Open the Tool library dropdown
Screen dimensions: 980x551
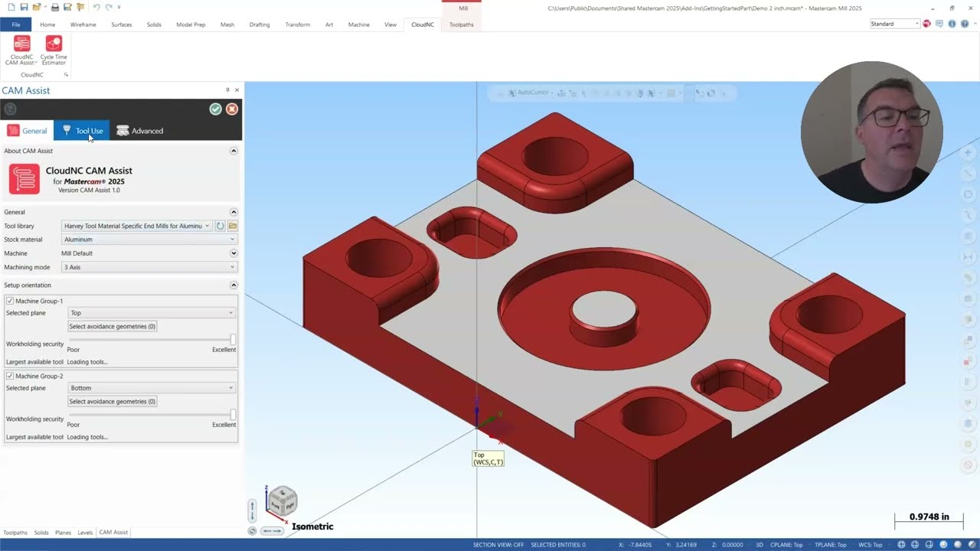pos(136,226)
